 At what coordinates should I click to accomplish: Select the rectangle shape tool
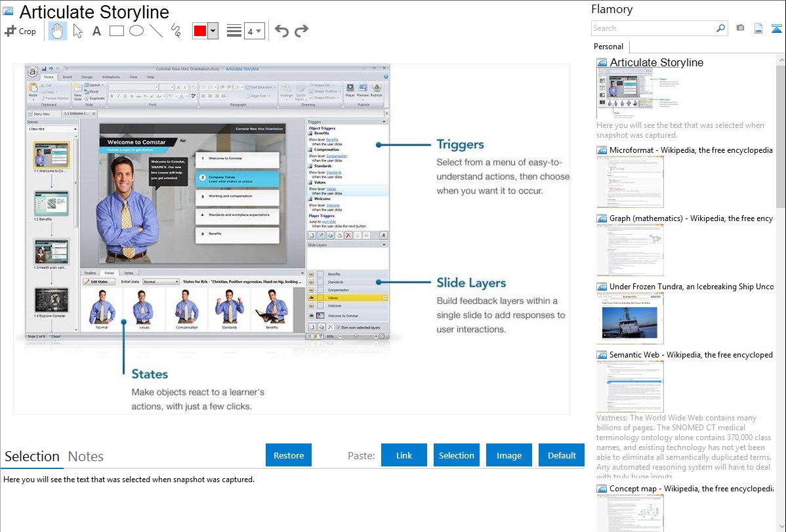(117, 31)
